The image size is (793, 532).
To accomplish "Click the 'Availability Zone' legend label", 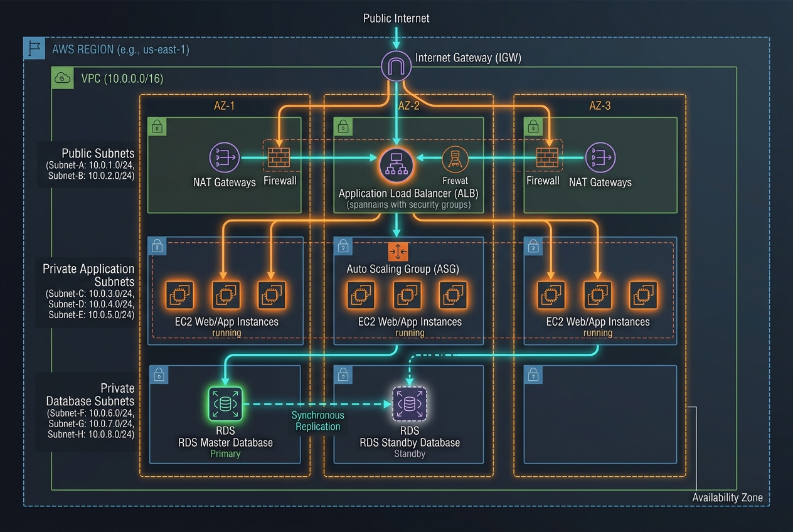I will point(728,497).
